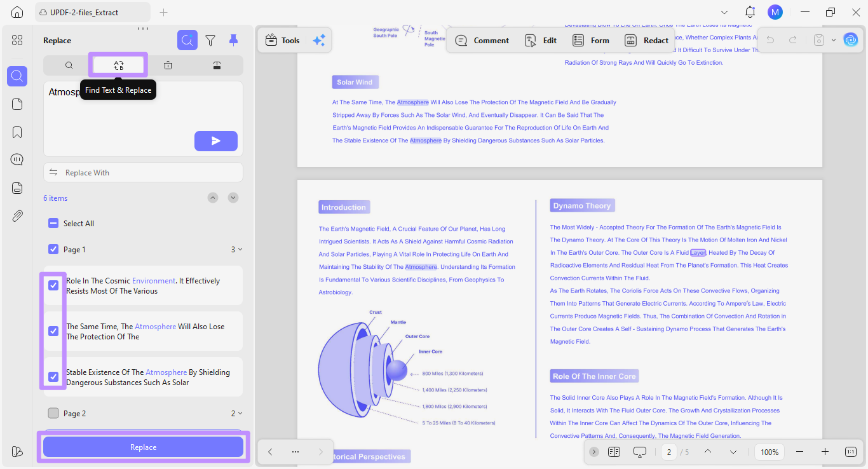Uncheck the 'Stable Existence Of The Atmosphere' result
The image size is (868, 469).
(53, 377)
